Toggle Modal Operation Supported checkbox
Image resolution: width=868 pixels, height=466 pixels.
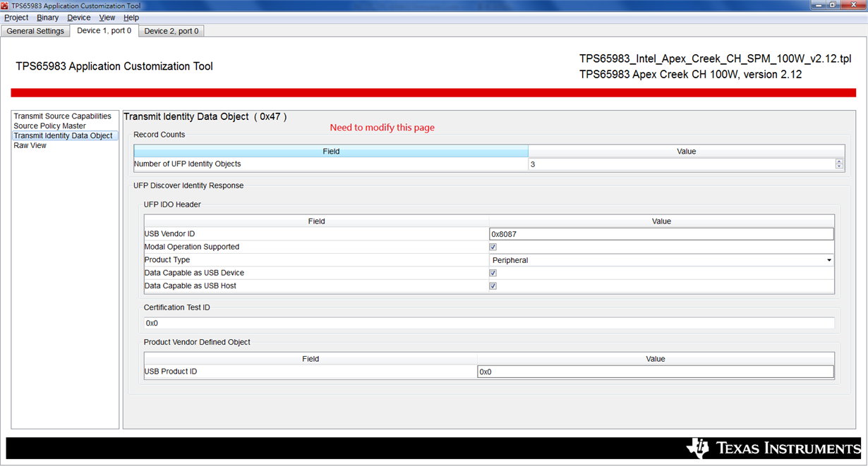[493, 247]
